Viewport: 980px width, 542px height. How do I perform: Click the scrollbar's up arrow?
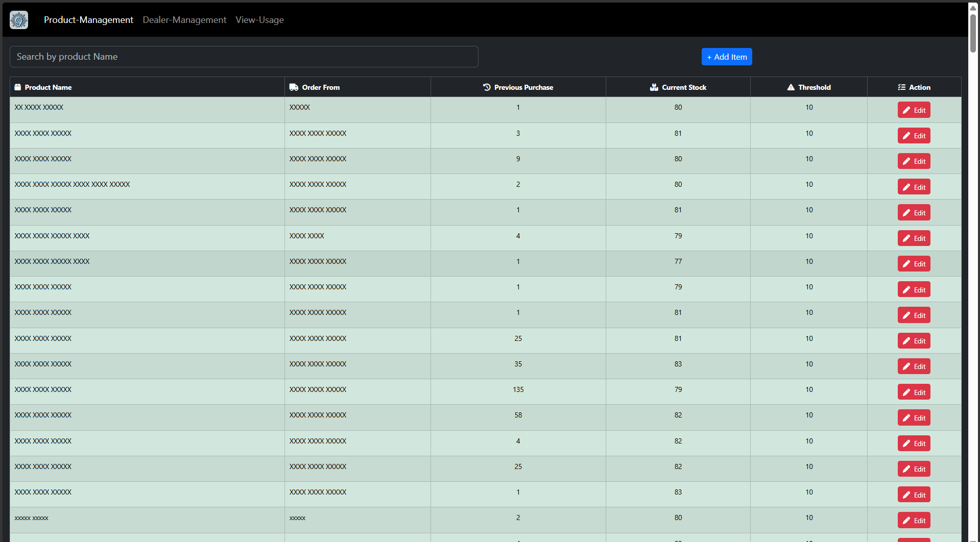coord(973,8)
